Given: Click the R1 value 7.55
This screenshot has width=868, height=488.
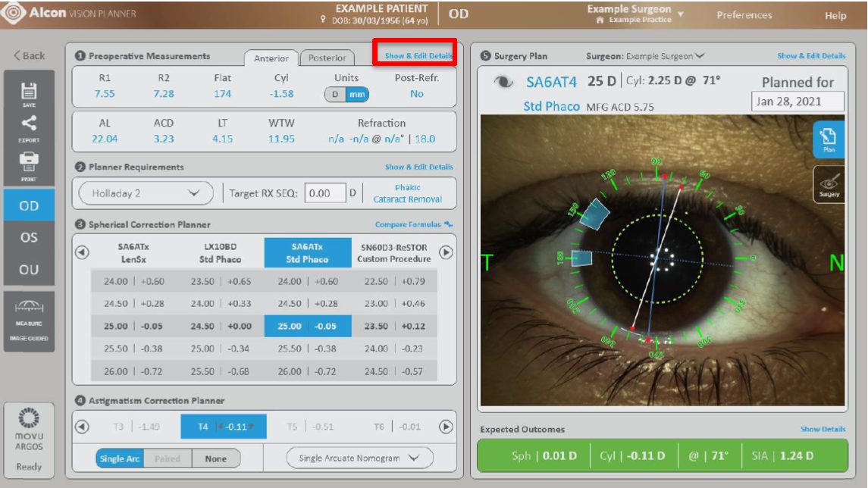Looking at the screenshot, I should [x=105, y=94].
